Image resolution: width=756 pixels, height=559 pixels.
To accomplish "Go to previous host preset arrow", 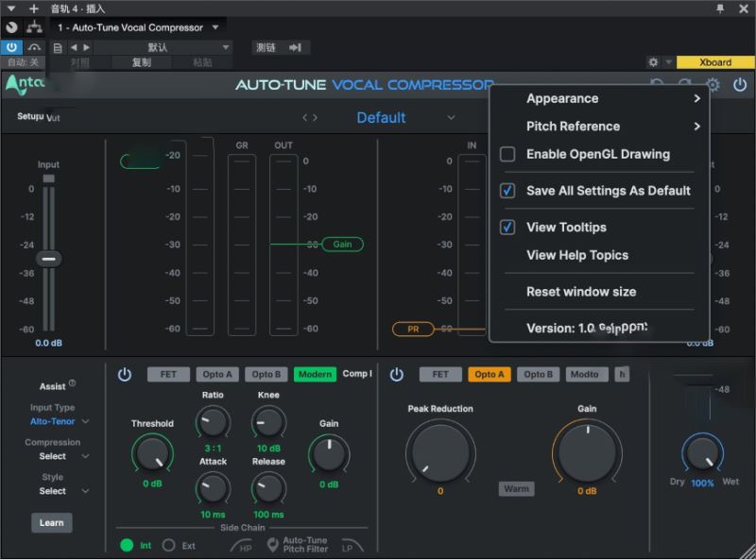I will [x=74, y=47].
